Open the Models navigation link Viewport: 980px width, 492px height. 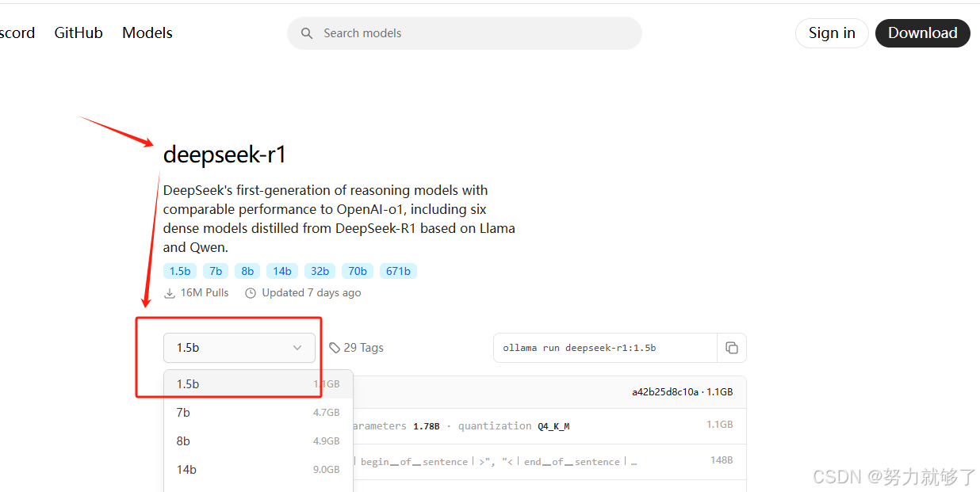tap(147, 33)
